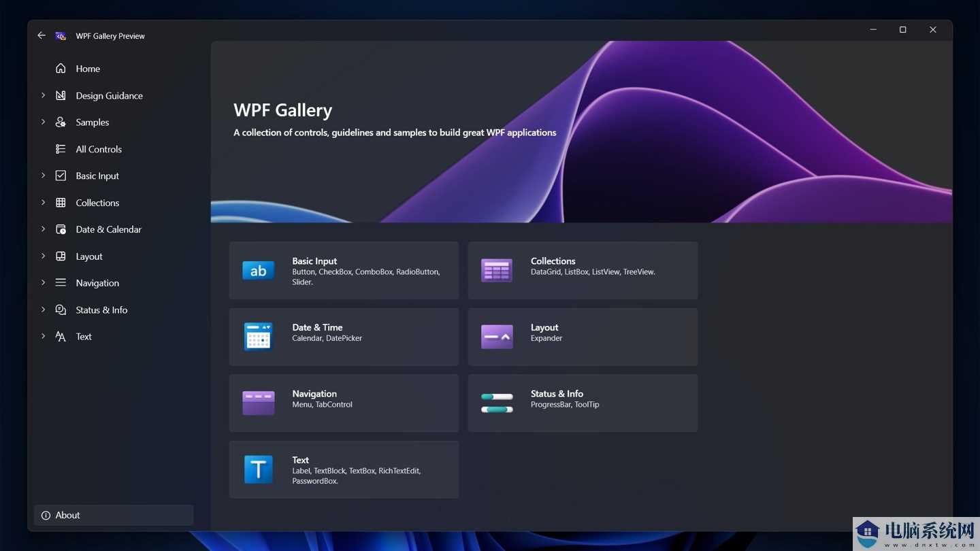Click the Text font icon in sidebar
This screenshot has height=551, width=980.
pos(61,337)
